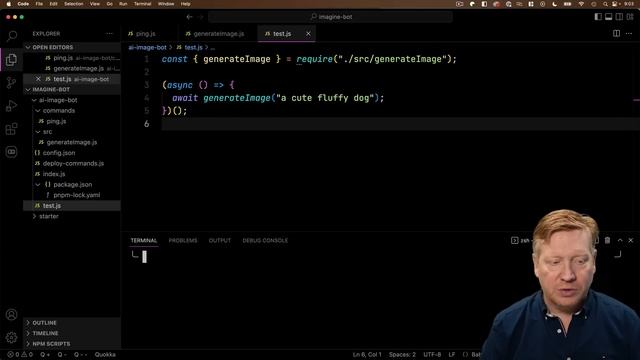Open the Source Control view
This screenshot has height=360, width=640.
(x=11, y=83)
